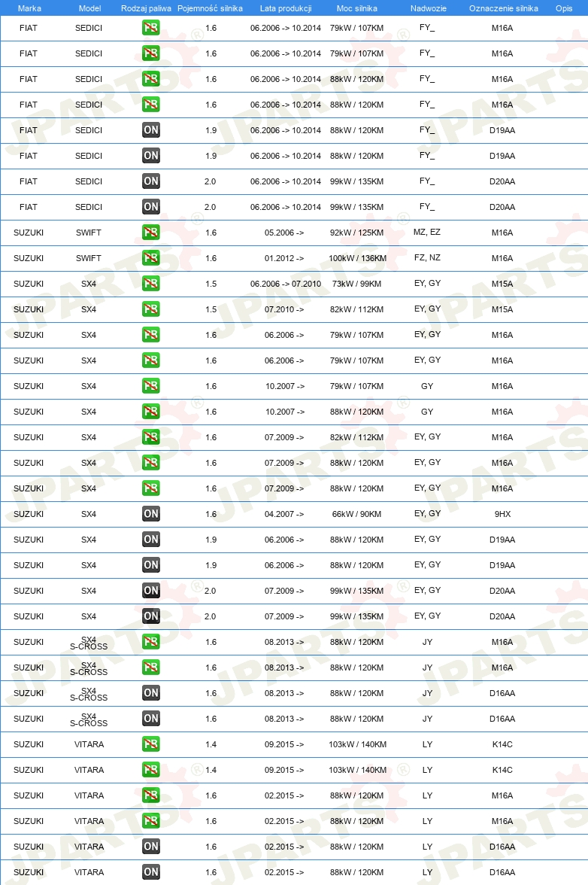
Task: Click the 1.6 capacity in the 66kW / 90KM row
Action: click(211, 514)
